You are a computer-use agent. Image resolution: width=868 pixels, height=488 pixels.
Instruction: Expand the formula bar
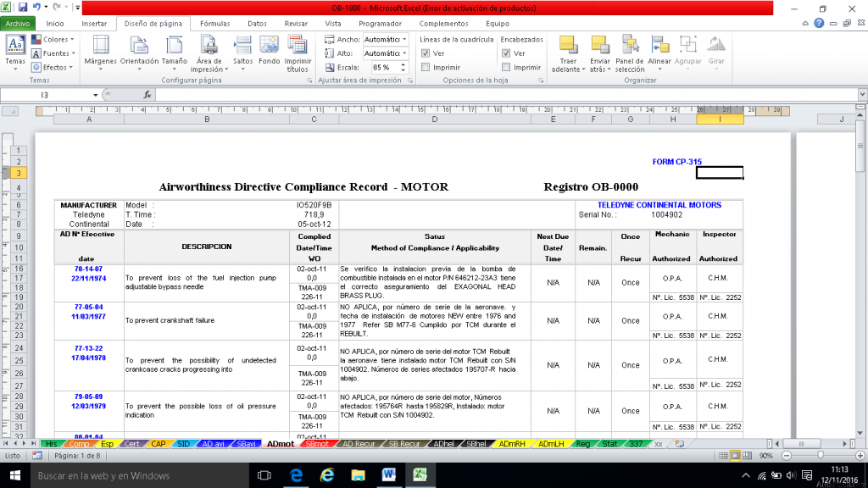click(862, 95)
